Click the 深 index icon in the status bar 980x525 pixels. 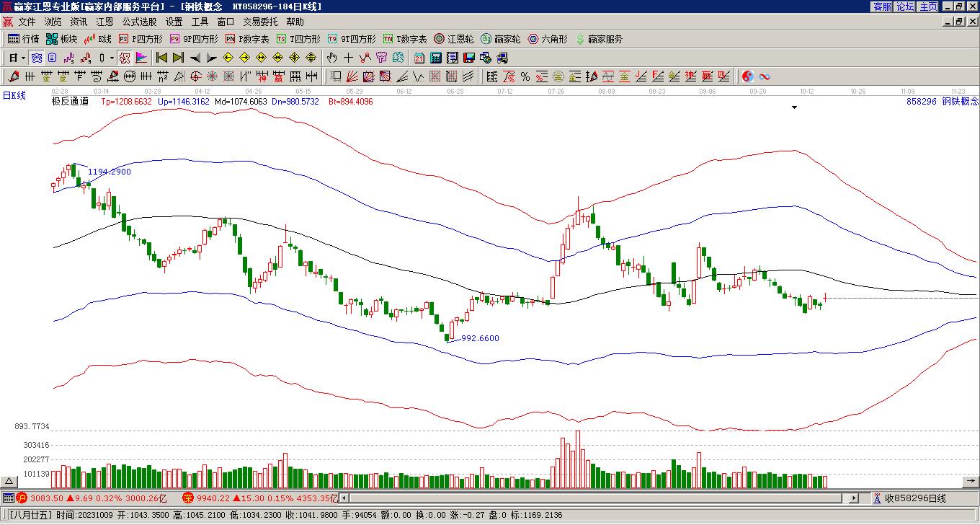pyautogui.click(x=187, y=498)
